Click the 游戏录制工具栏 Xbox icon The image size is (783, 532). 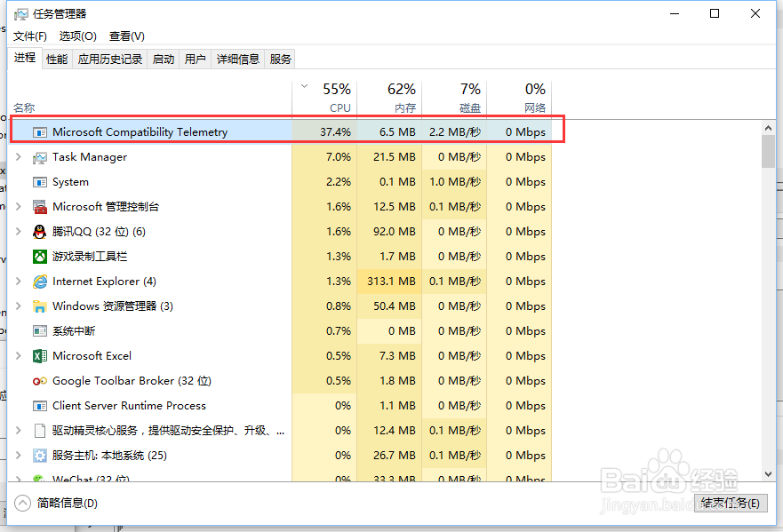(x=40, y=257)
